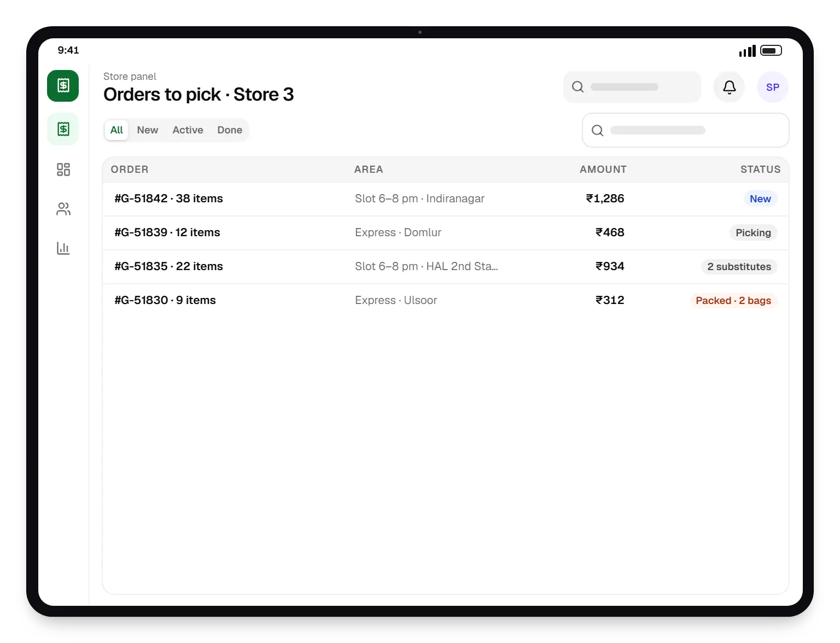This screenshot has height=643, width=840.
Task: Click area Slot 6–8 pm · HAL 2nd Sta…
Action: coord(427,266)
